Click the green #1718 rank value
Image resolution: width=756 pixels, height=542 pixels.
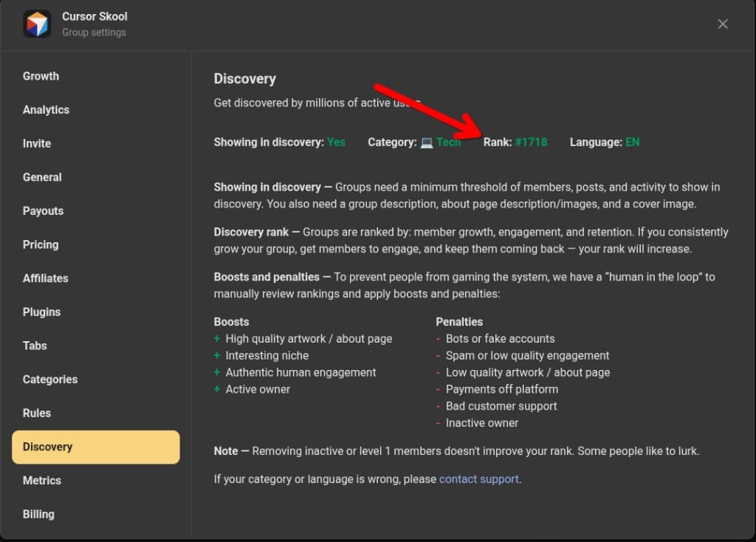point(532,142)
